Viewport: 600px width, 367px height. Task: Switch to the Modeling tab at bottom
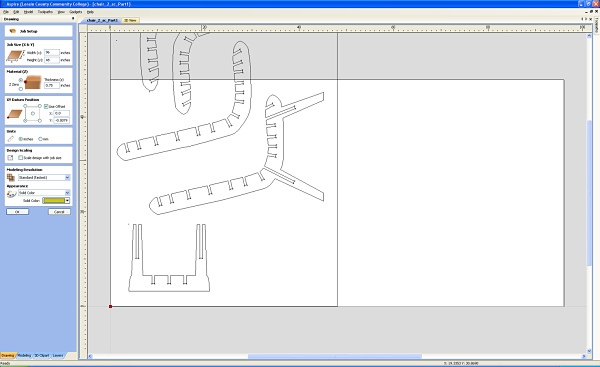click(x=24, y=356)
